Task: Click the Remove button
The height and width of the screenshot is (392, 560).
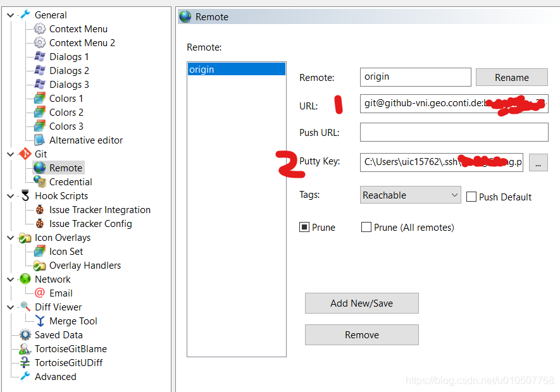Action: [x=361, y=334]
